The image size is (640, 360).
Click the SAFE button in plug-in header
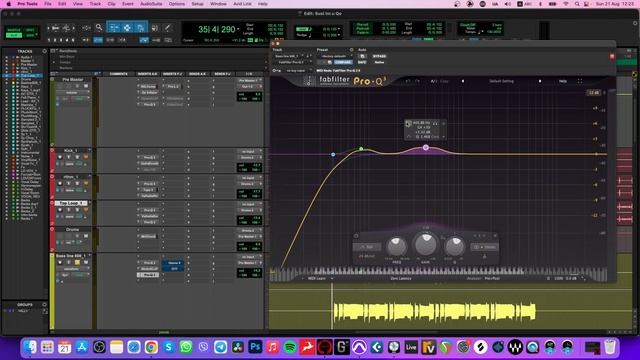(x=362, y=62)
